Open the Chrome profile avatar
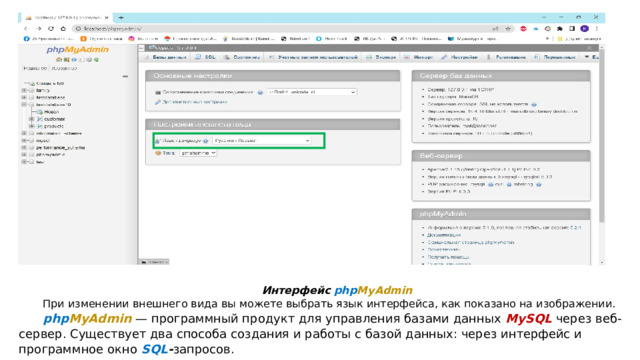This screenshot has height=360, width=640. [584, 29]
